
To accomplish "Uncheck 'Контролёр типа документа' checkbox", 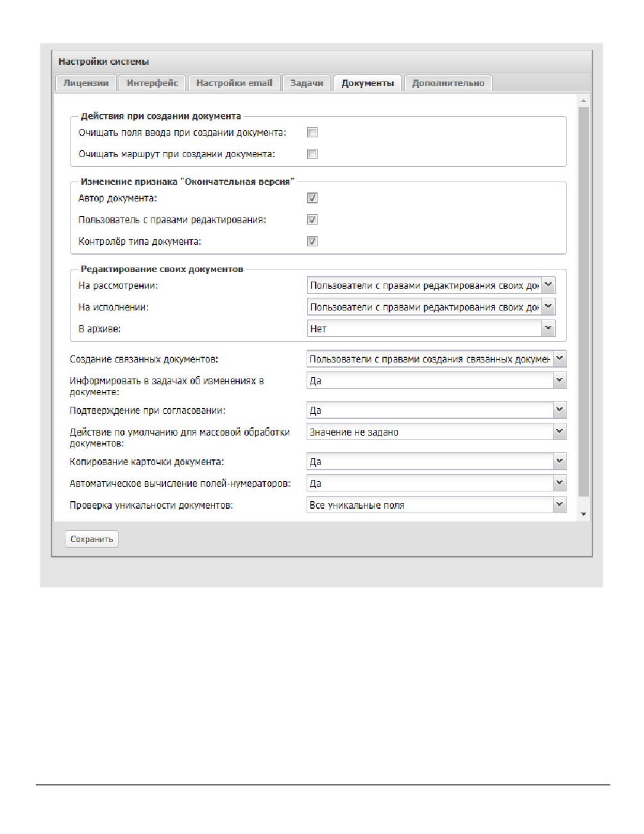I will tap(312, 242).
